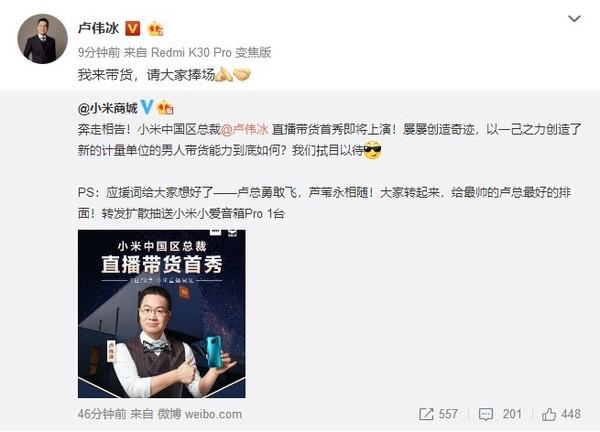This screenshot has width=600, height=432.
Task: Click the orange V verification badge
Action: pos(133,29)
